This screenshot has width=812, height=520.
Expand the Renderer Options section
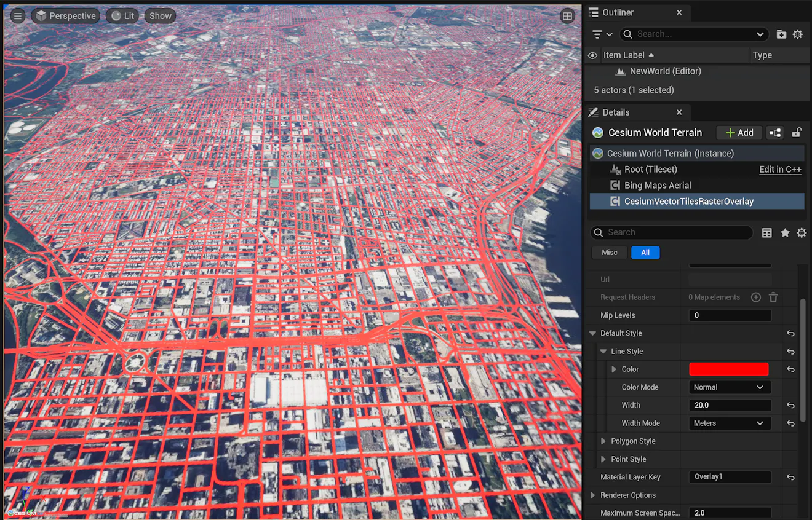[593, 495]
